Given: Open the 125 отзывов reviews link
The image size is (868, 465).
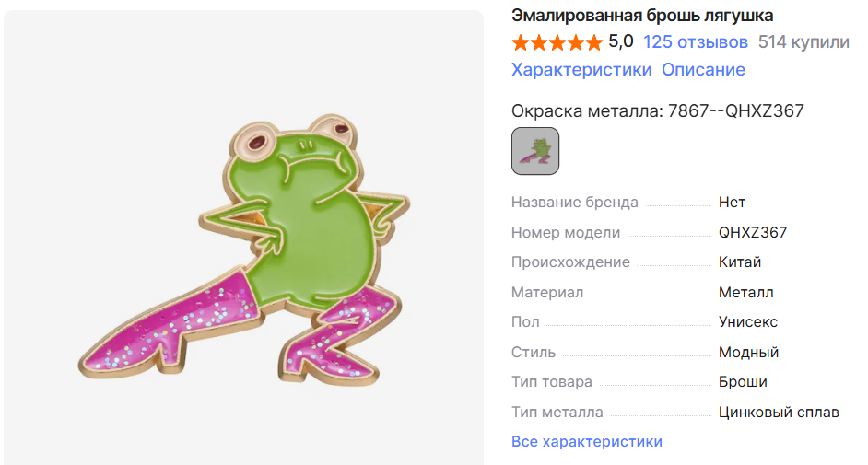Looking at the screenshot, I should 696,42.
